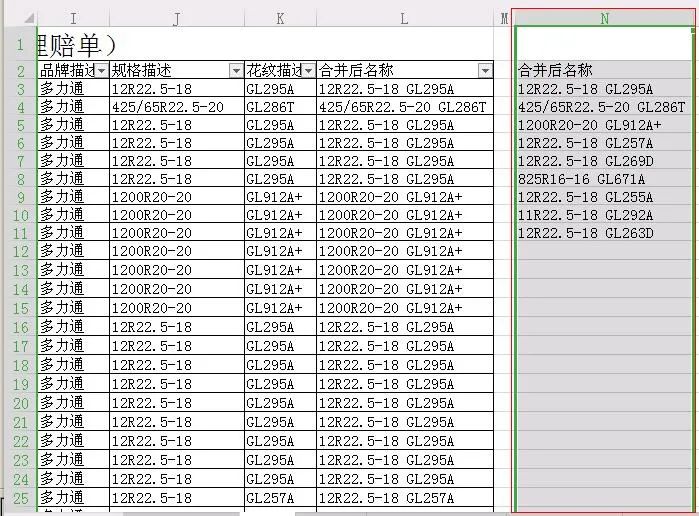Select row 16 header
This screenshot has width=699, height=516.
coord(21,327)
